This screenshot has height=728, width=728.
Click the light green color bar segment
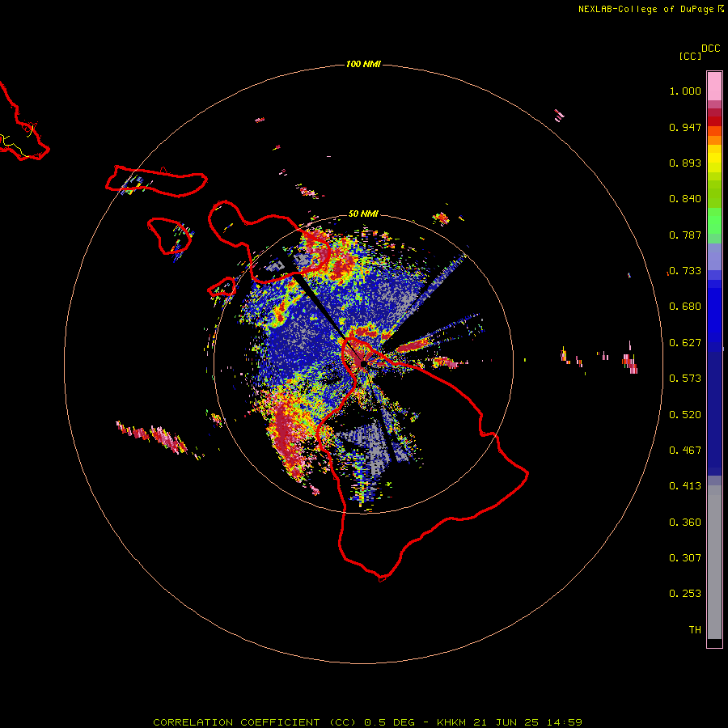pos(714,221)
